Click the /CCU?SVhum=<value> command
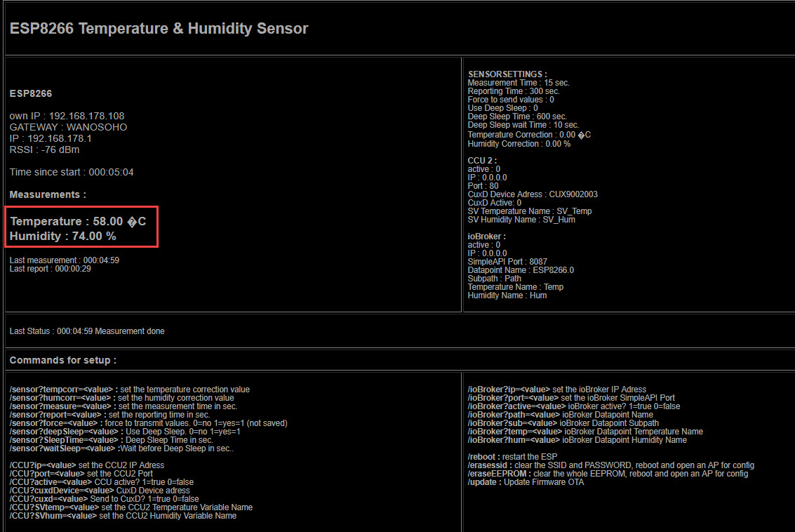 coord(123,516)
